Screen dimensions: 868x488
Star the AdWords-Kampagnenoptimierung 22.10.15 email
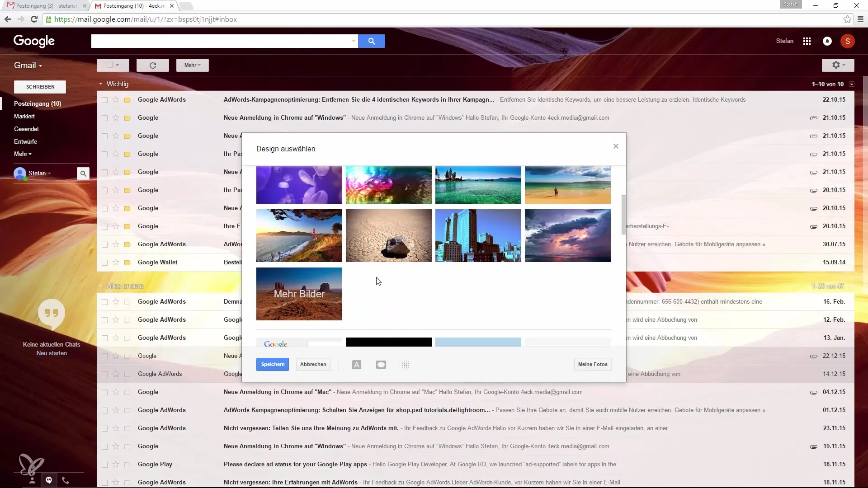[116, 100]
